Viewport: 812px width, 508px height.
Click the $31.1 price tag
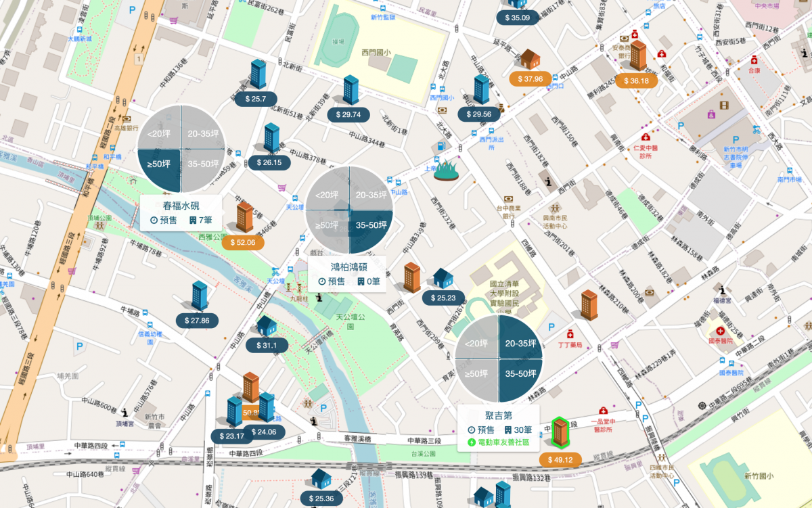click(x=267, y=346)
